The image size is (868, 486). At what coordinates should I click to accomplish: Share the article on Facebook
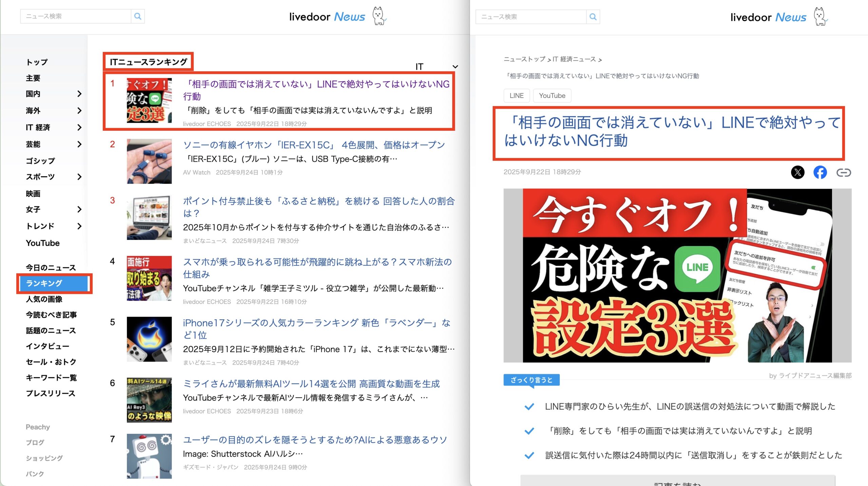pyautogui.click(x=820, y=173)
